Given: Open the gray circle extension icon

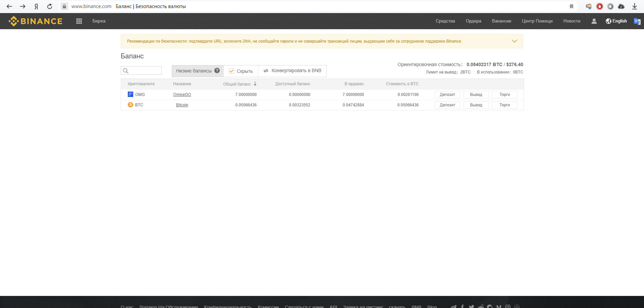Looking at the screenshot, I should 610,6.
